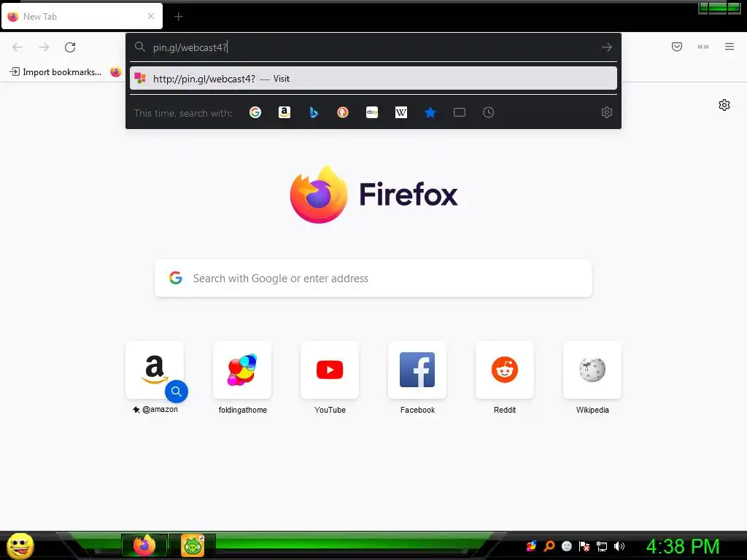Screen dimensions: 747x560
Task: Click the smiley Start button
Action: tap(20, 545)
